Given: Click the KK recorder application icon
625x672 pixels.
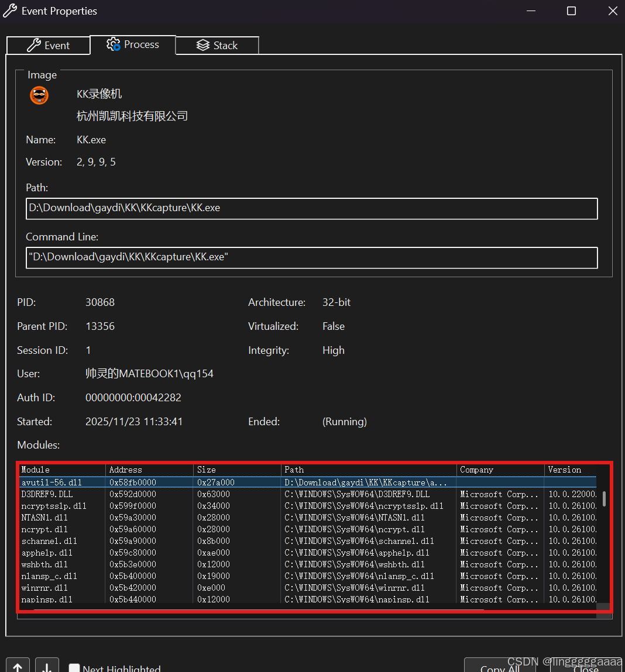Looking at the screenshot, I should pos(39,95).
